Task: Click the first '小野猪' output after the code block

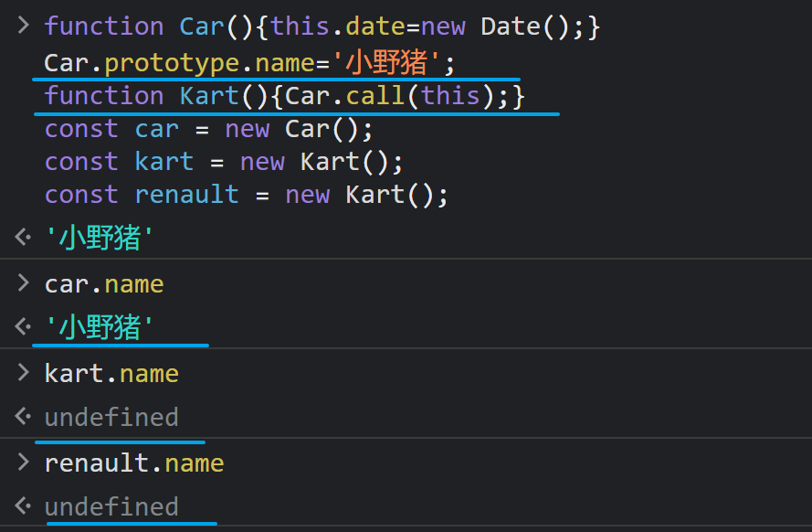Action: 99,238
